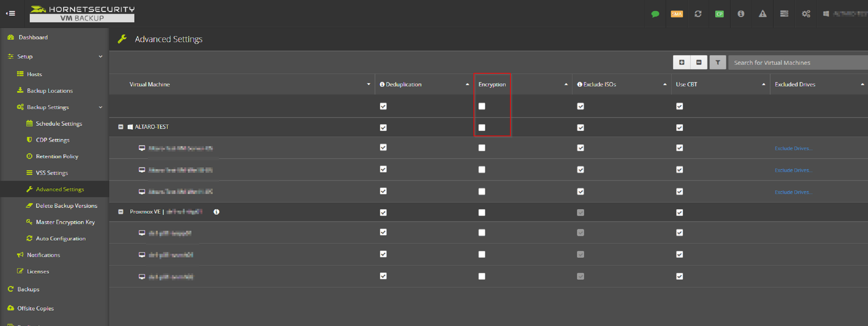Click the refresh arrows icon in header
868x326 pixels.
point(698,14)
